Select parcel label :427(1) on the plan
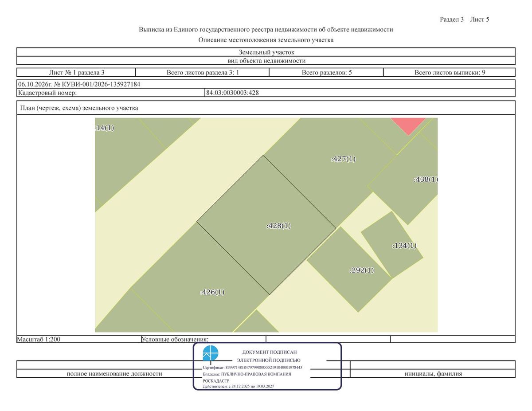This screenshot has width=532, height=411. pos(344,159)
